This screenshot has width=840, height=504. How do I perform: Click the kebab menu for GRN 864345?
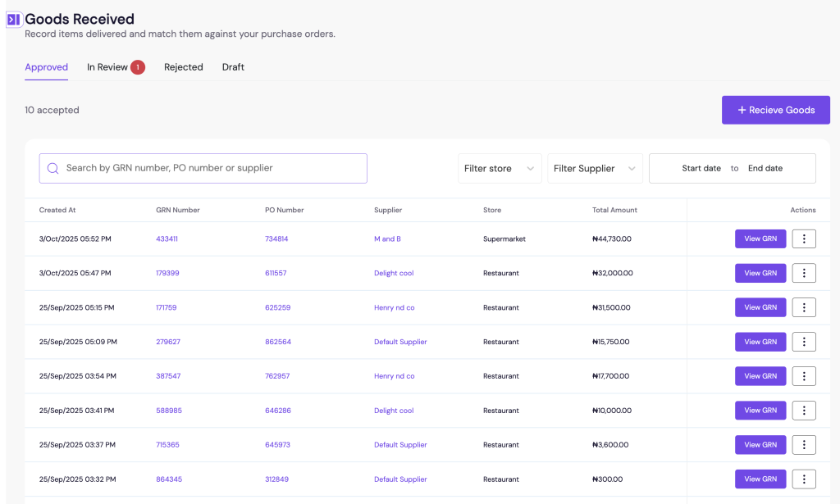pyautogui.click(x=804, y=479)
